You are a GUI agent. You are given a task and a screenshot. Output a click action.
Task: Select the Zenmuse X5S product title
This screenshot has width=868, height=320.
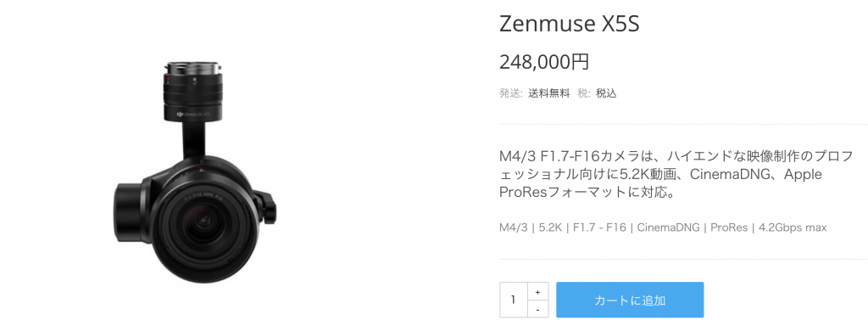[x=569, y=25]
